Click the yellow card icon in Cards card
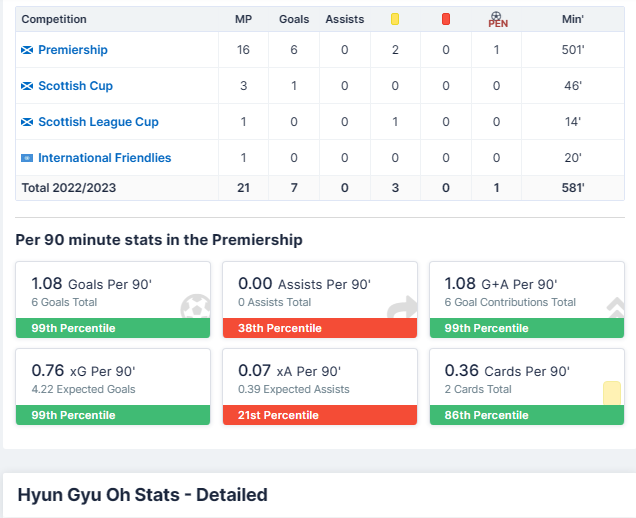Image resolution: width=636 pixels, height=518 pixels. point(611,393)
